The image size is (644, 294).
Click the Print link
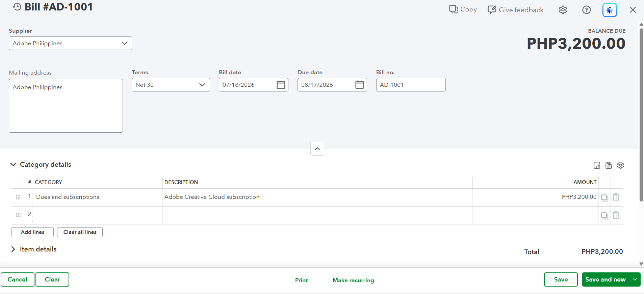(x=301, y=280)
